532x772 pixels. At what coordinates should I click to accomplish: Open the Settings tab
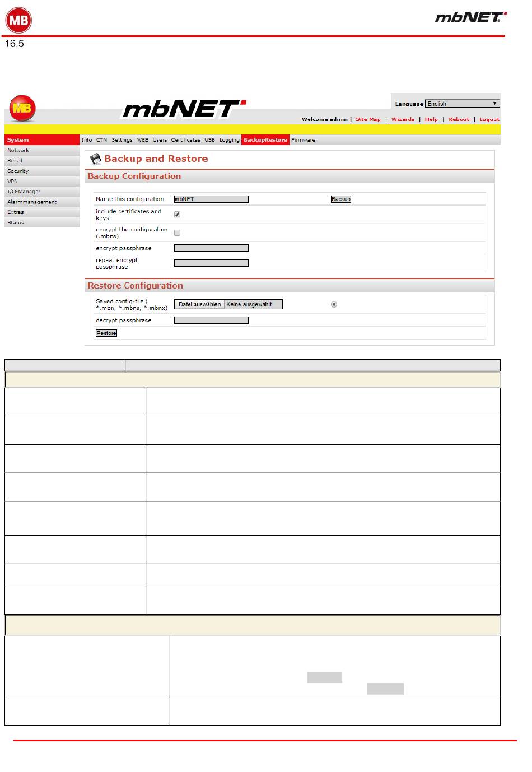[122, 140]
